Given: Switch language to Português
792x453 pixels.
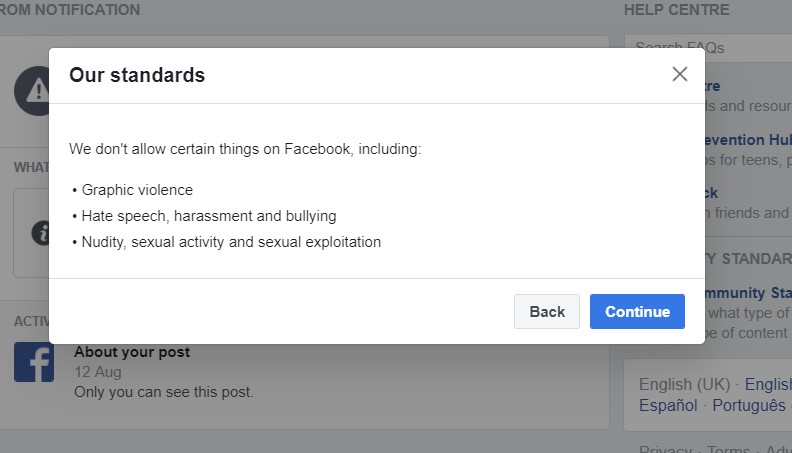Looking at the screenshot, I should pyautogui.click(x=748, y=405).
